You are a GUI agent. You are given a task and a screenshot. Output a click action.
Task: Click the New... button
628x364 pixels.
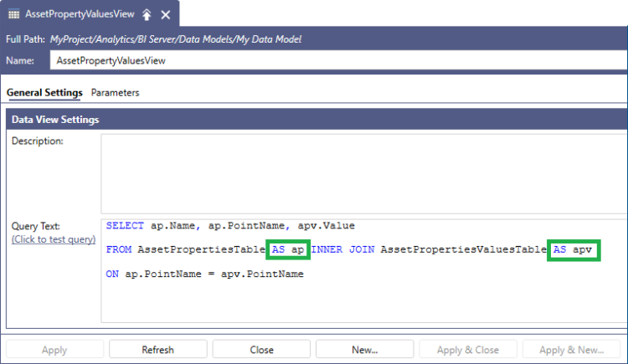click(364, 350)
